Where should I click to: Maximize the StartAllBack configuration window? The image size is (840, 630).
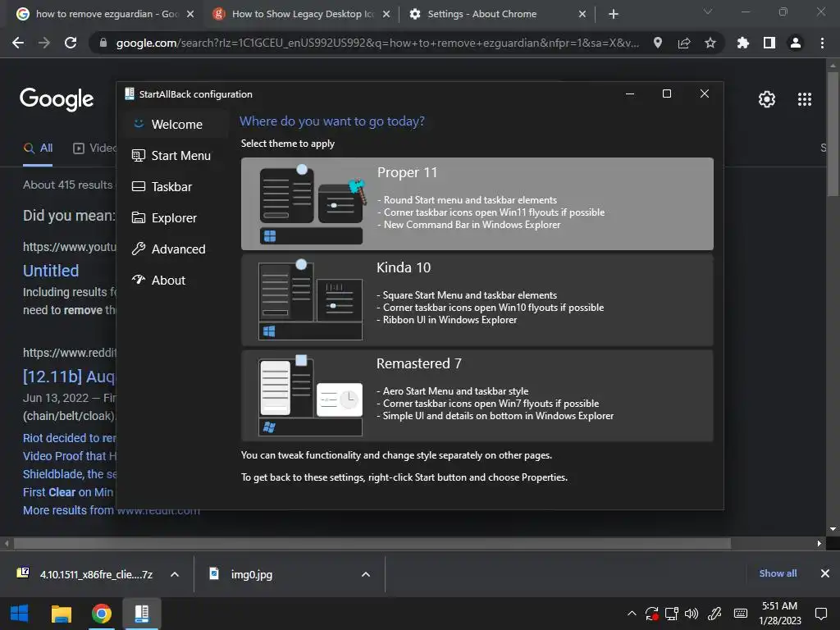point(667,94)
